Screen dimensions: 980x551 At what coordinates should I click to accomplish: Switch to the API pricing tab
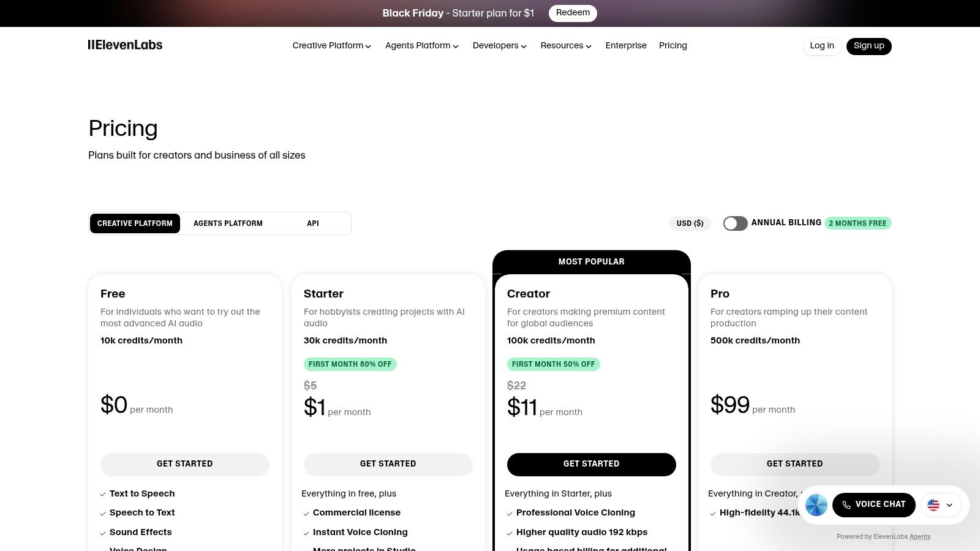pyautogui.click(x=312, y=223)
